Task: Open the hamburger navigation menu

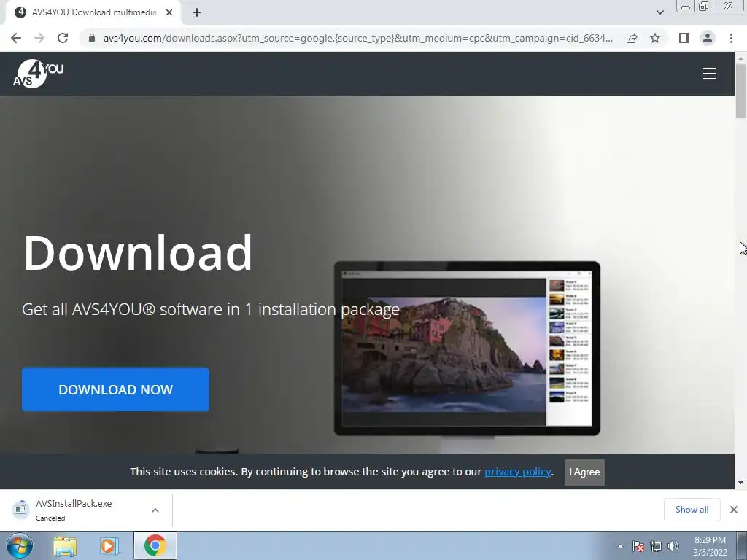Action: click(x=709, y=74)
